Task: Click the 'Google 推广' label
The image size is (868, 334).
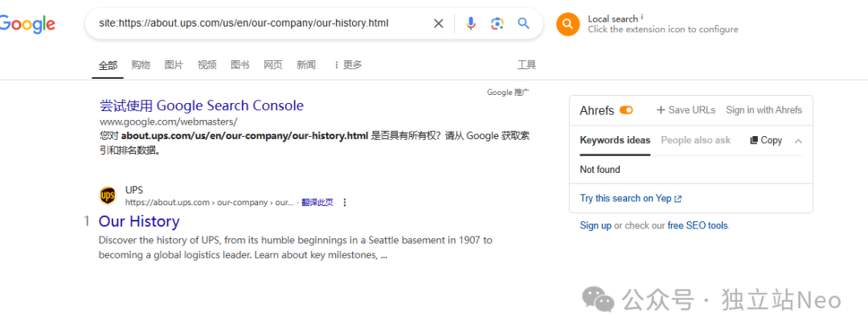Action: tap(508, 92)
